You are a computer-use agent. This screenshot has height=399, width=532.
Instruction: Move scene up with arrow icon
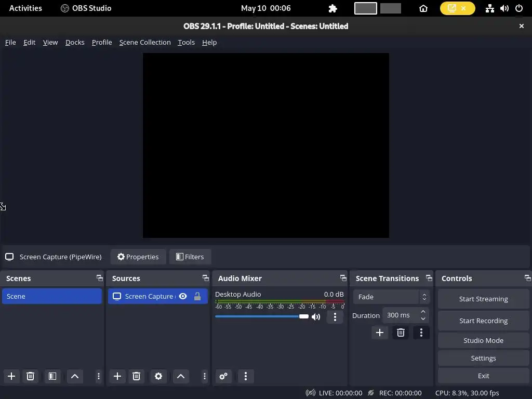pyautogui.click(x=75, y=376)
